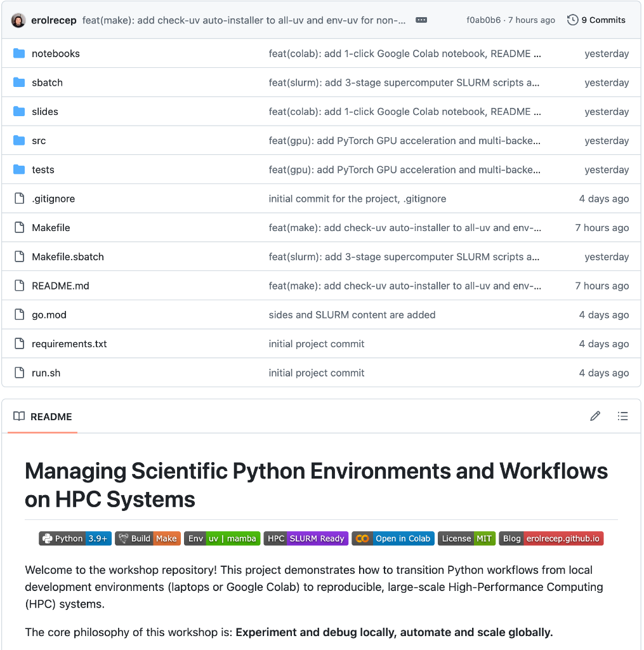Click the requirements.txt file icon

(x=19, y=343)
